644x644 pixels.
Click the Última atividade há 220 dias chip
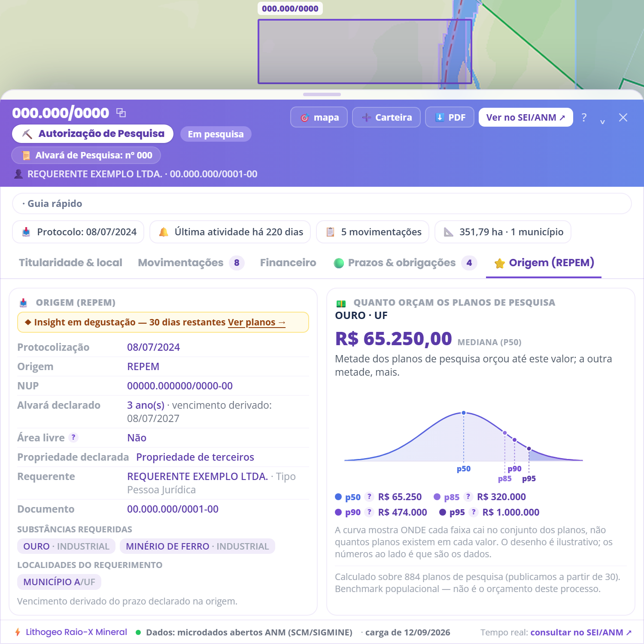click(x=231, y=232)
